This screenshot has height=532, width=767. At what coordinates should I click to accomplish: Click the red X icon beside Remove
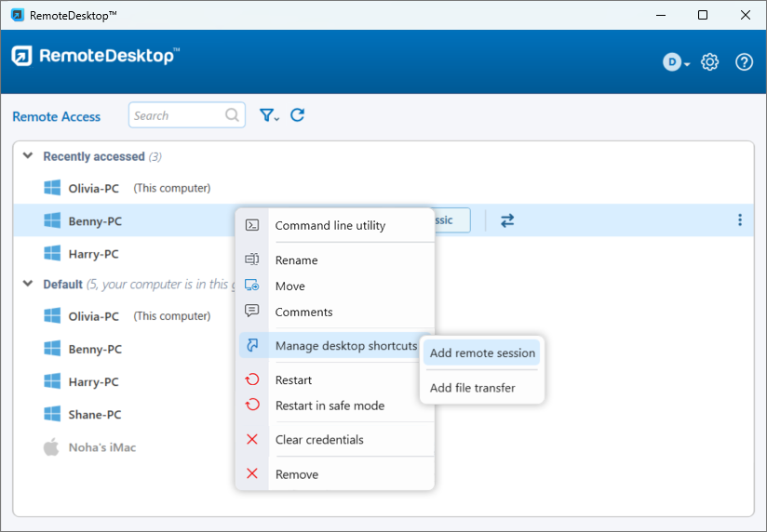click(x=252, y=474)
